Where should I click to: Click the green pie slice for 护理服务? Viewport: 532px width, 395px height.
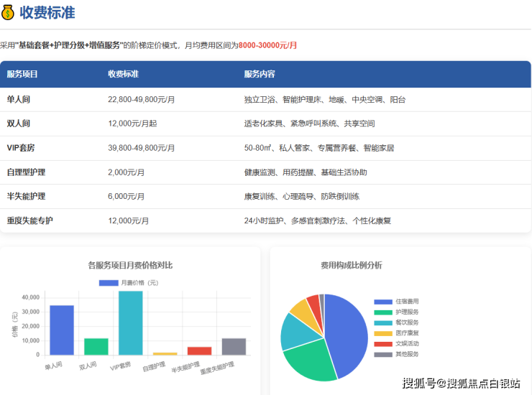click(309, 365)
